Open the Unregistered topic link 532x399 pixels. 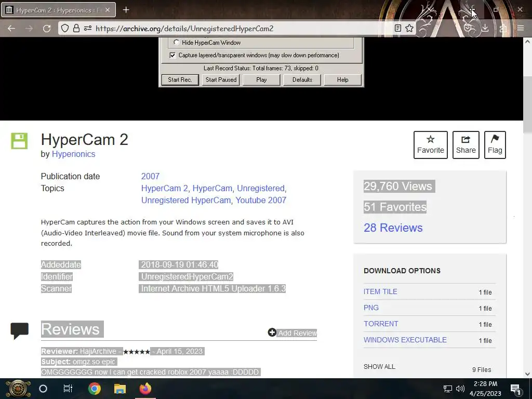point(261,188)
